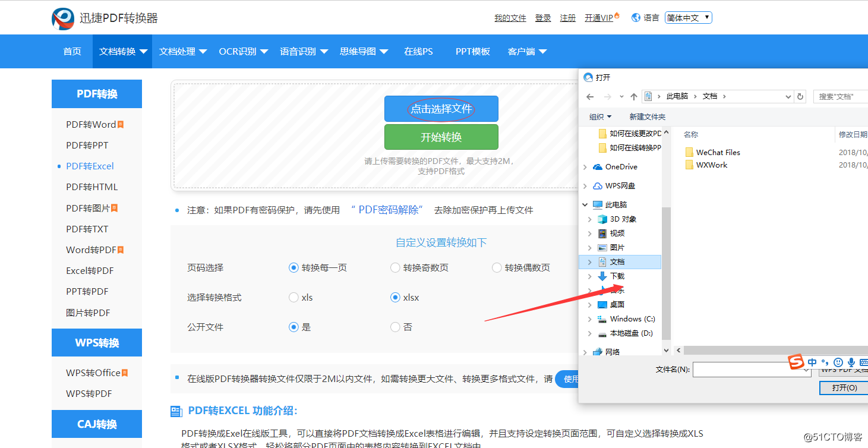This screenshot has height=448, width=868.
Task: Open the PDF密码解除 link
Action: tap(389, 210)
